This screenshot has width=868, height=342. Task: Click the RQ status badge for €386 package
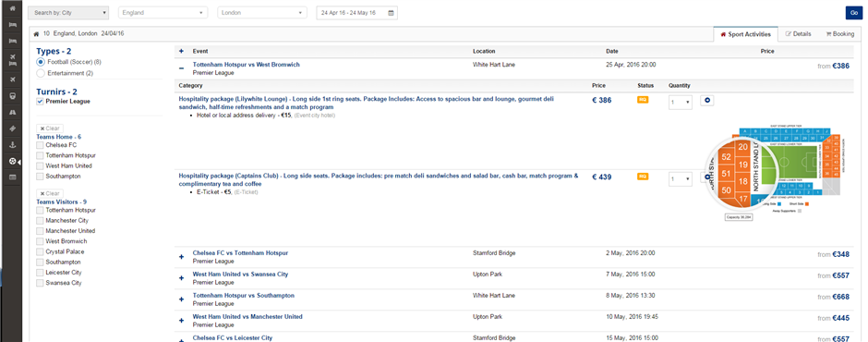pos(643,100)
